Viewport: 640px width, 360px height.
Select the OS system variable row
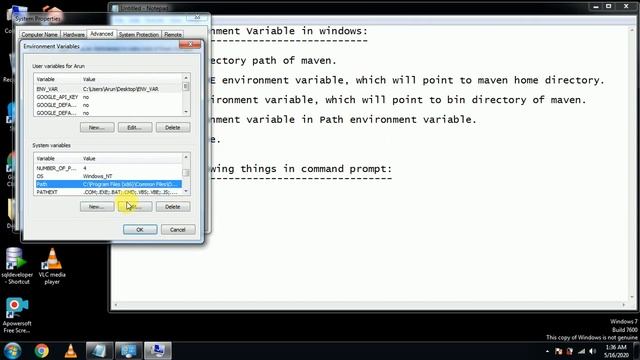click(x=108, y=176)
